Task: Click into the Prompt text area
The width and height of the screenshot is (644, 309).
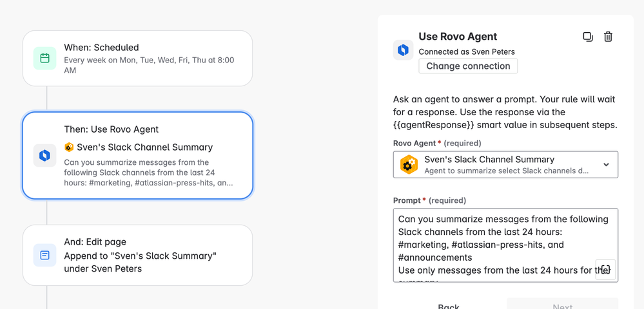Action: 505,245
